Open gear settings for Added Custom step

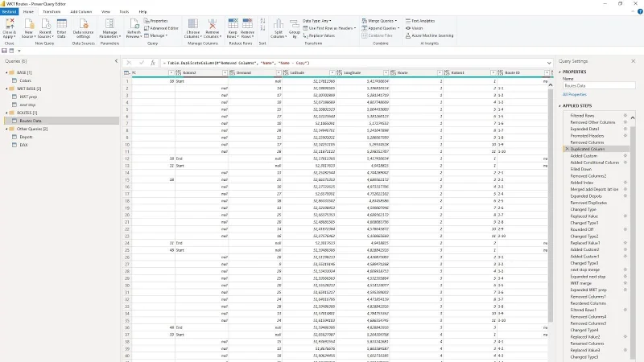[x=625, y=156]
